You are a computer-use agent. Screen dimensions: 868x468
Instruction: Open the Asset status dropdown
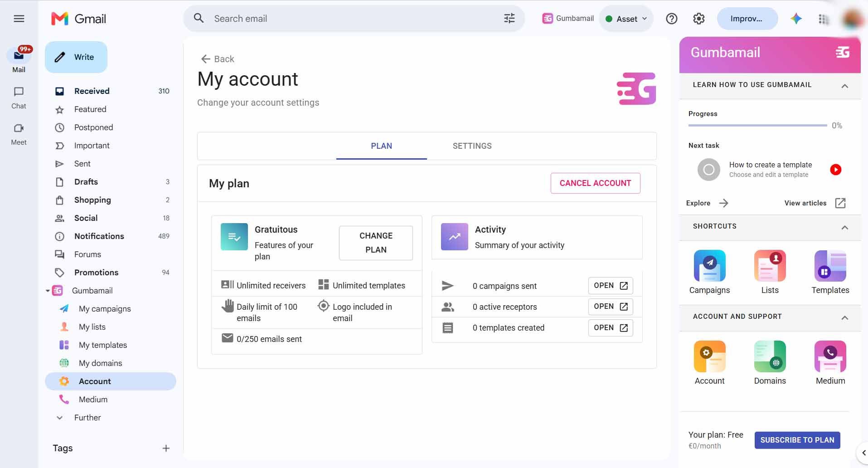(626, 19)
